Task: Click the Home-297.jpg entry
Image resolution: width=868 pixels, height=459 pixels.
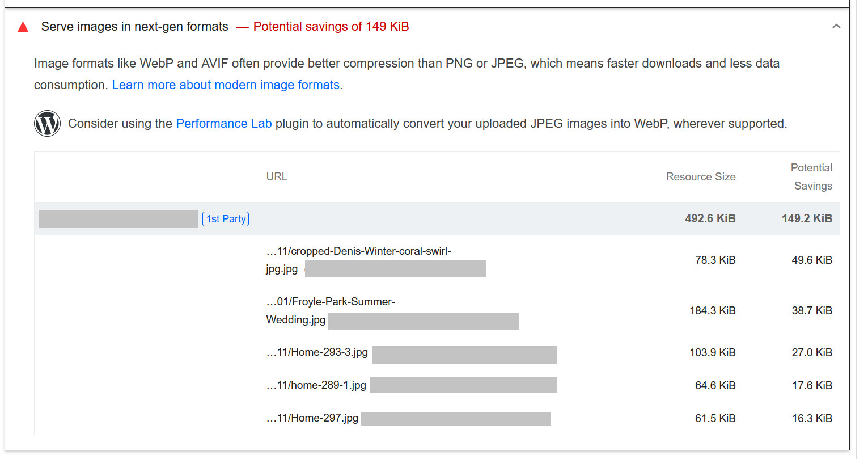Action: coord(312,418)
